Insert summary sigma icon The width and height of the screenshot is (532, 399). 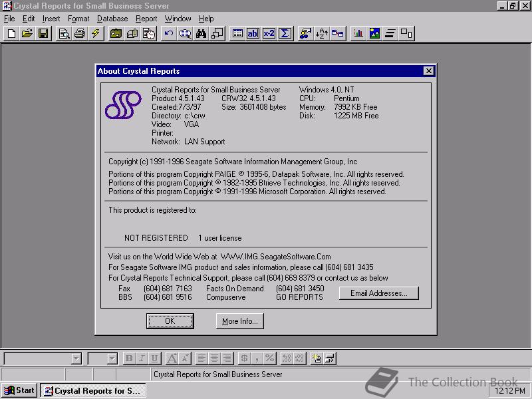[x=285, y=34]
